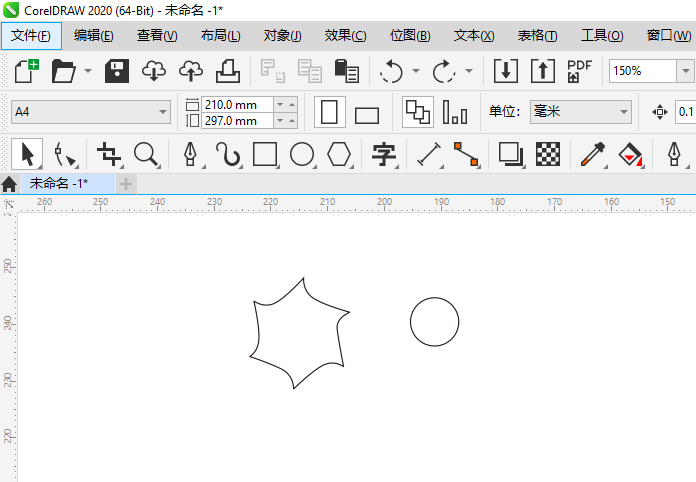The height and width of the screenshot is (482, 696).
Task: Open the 效果(C) menu
Action: [346, 36]
